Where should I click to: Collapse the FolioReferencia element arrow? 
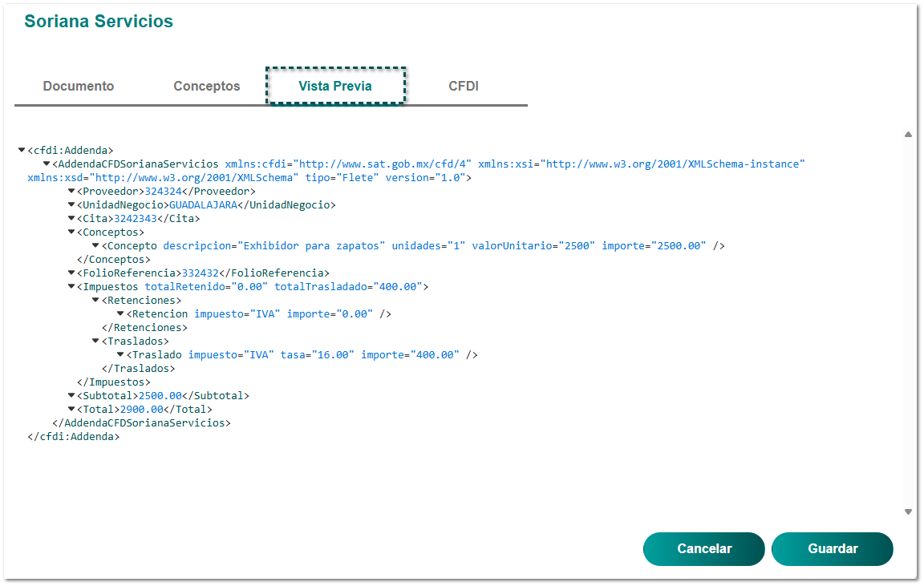coord(71,273)
